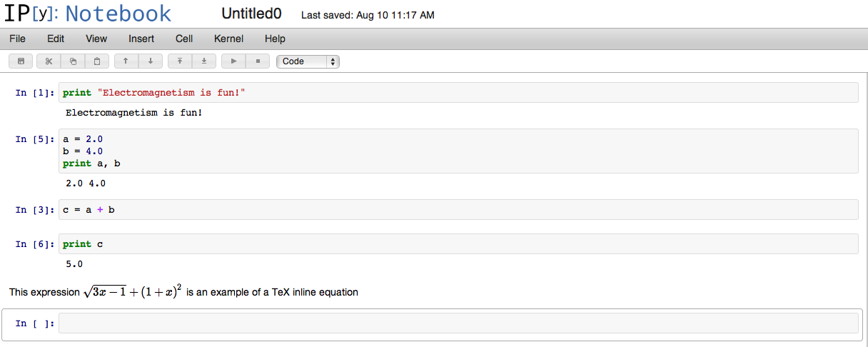
Task: Click into the empty input cell
Action: (458, 323)
